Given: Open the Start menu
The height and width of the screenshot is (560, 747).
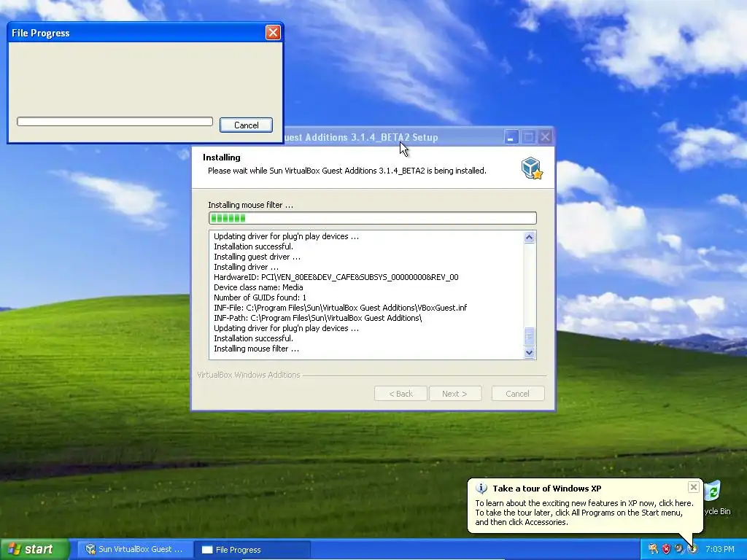Looking at the screenshot, I should point(35,549).
